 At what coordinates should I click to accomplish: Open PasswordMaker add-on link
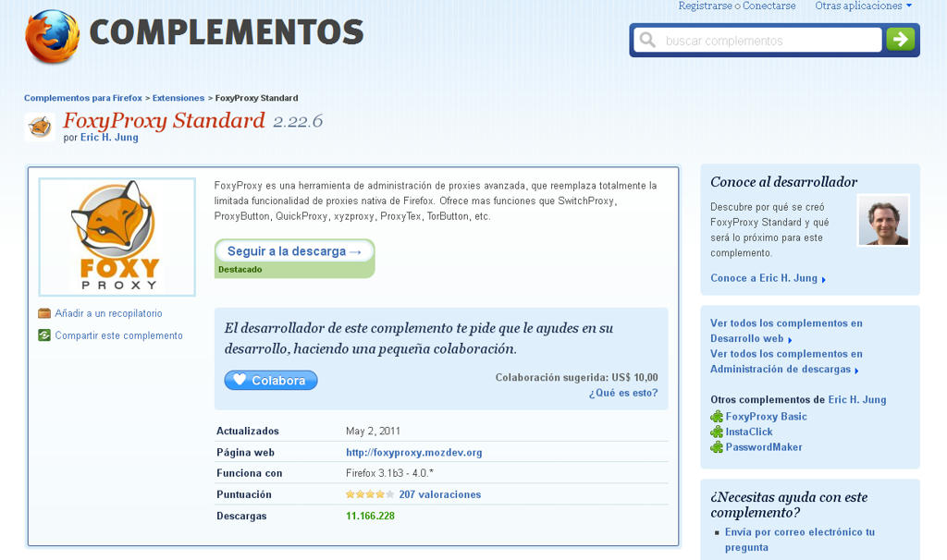pos(764,447)
